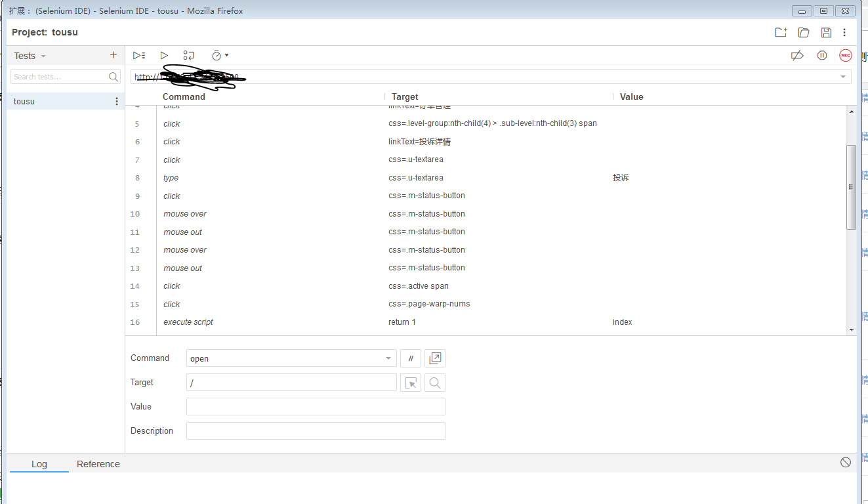Toggle disable breakpoints
The width and height of the screenshot is (868, 504).
797,55
